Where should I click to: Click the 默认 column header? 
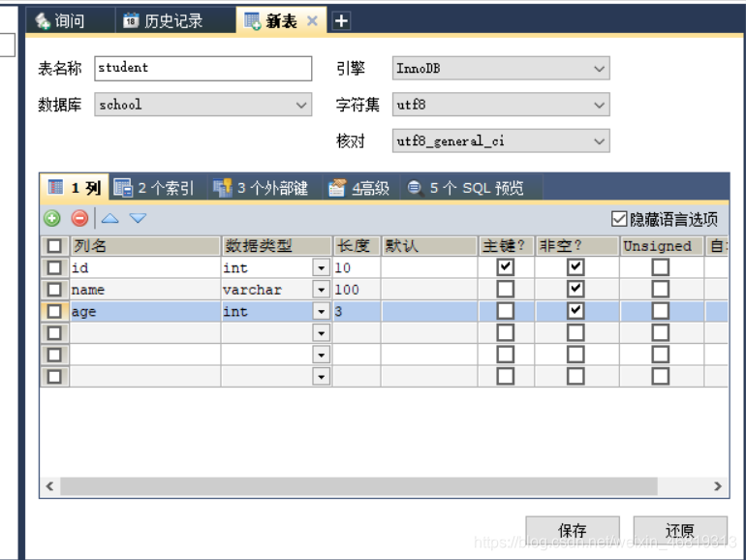coord(429,246)
